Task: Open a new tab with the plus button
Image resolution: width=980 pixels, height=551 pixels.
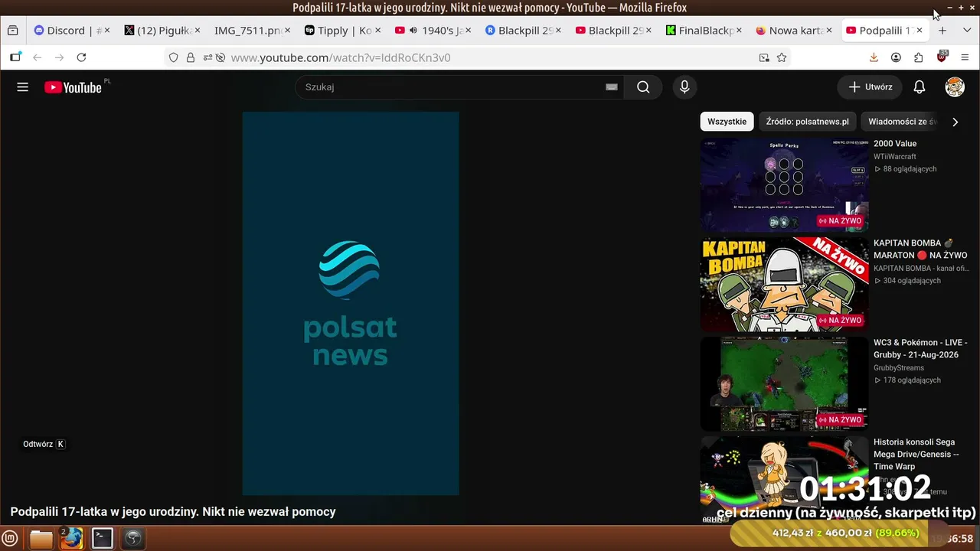Action: (942, 31)
